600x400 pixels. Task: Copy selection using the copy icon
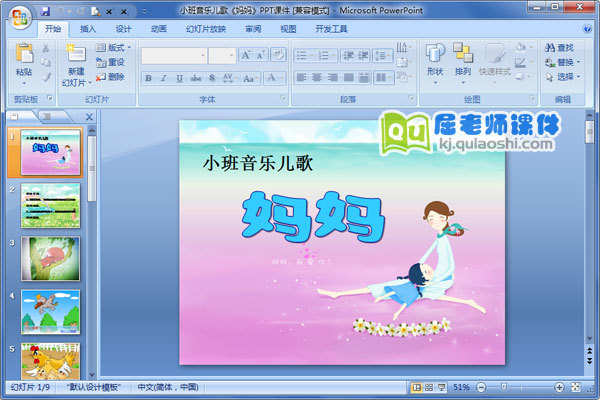[46, 62]
